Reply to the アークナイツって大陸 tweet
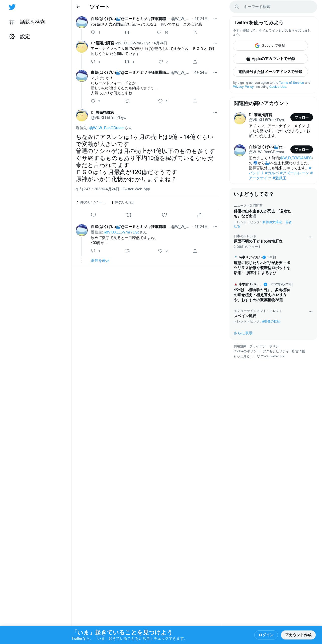The height and width of the screenshot is (644, 322). tap(93, 62)
